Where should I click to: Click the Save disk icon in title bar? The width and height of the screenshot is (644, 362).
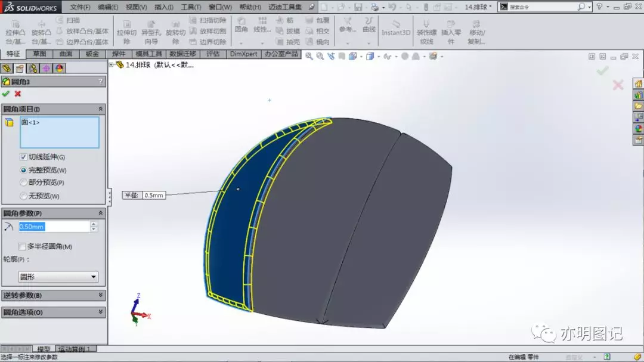[x=358, y=7]
